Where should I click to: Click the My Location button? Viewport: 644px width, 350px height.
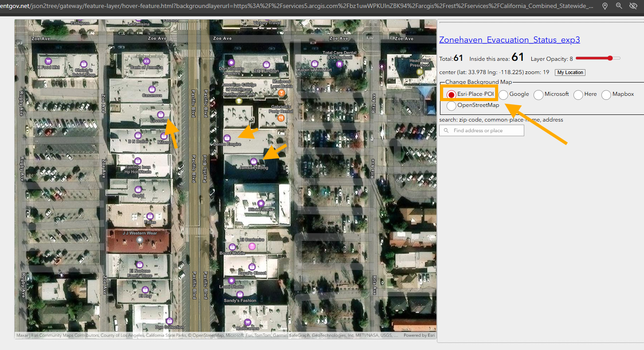[570, 72]
